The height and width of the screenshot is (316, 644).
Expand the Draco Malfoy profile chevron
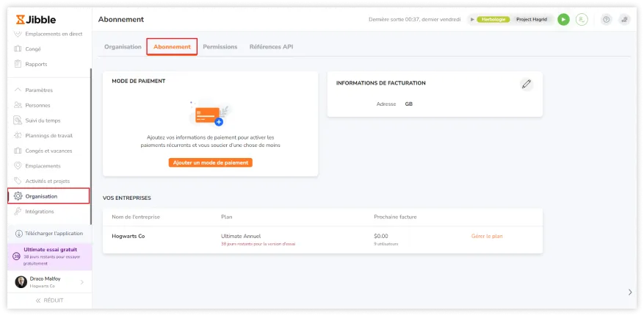pos(82,282)
